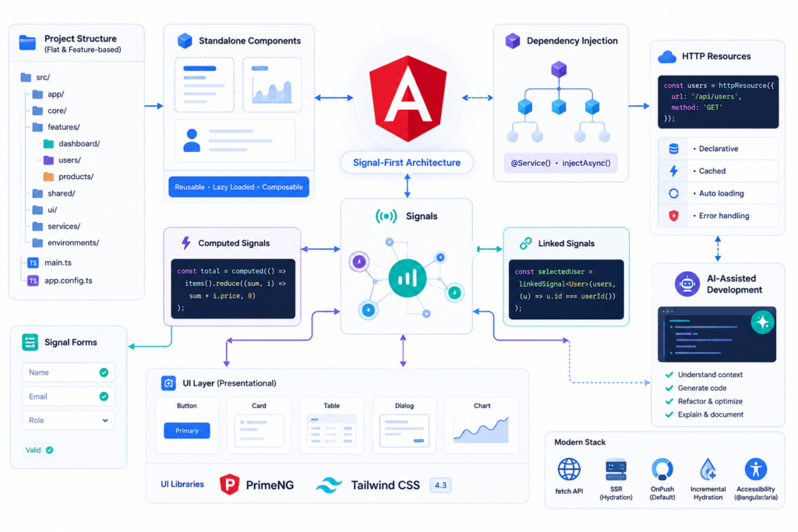Click the Signal-First Architecture pill
798x532 pixels.
tap(407, 163)
